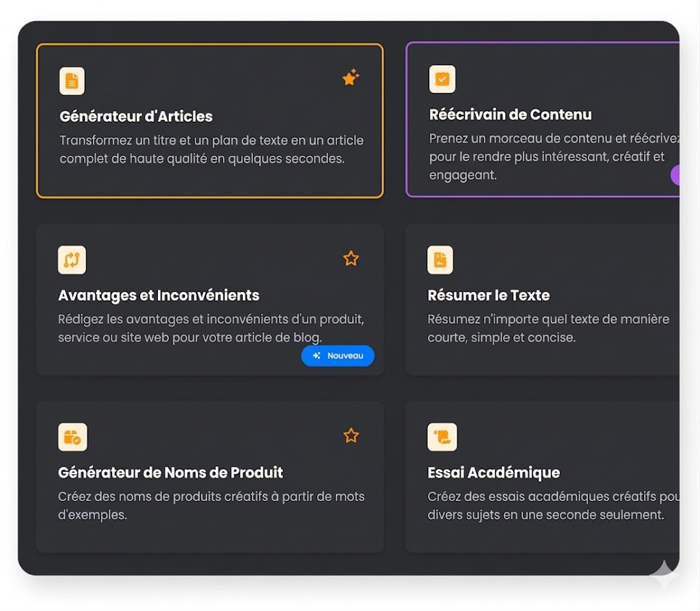Click the swap-arrows icon for Avantages et Inconvénients

pyautogui.click(x=72, y=260)
